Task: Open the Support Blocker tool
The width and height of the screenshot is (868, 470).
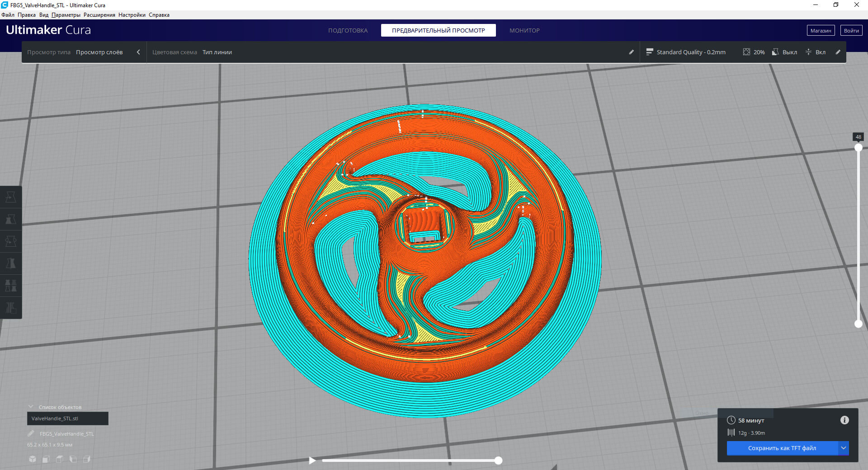Action: pos(11,308)
